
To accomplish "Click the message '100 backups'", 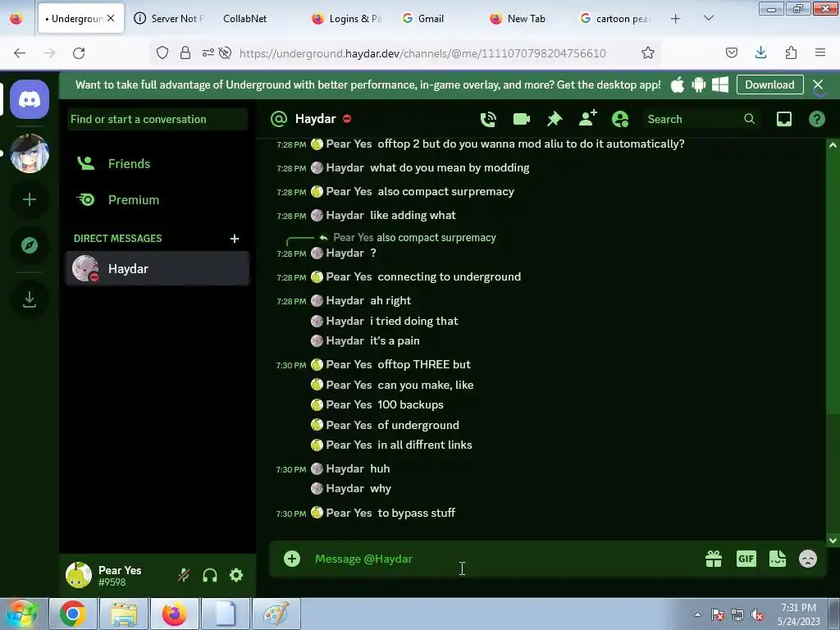I will (x=410, y=404).
